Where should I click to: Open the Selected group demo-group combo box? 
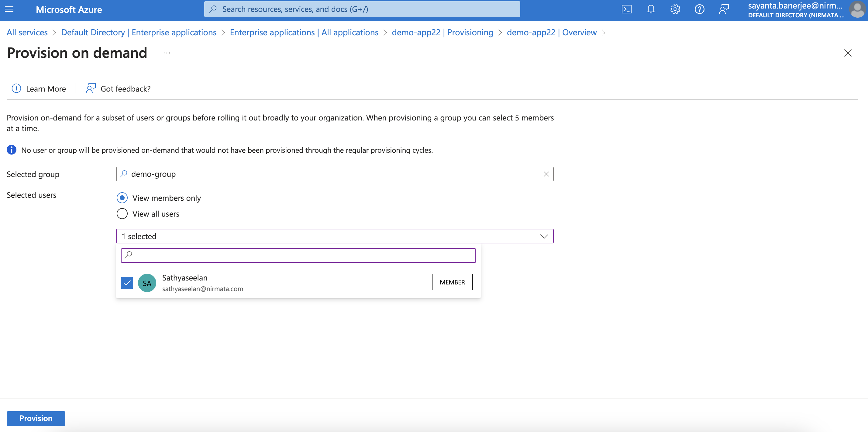tap(335, 174)
